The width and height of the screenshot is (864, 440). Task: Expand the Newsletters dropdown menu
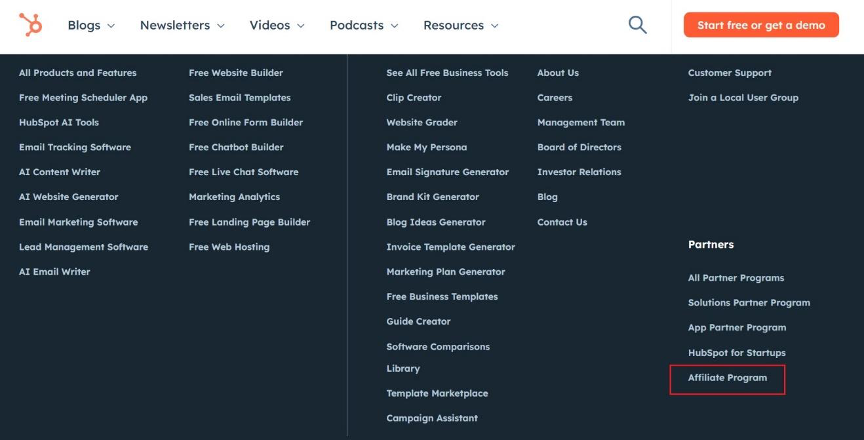click(182, 25)
